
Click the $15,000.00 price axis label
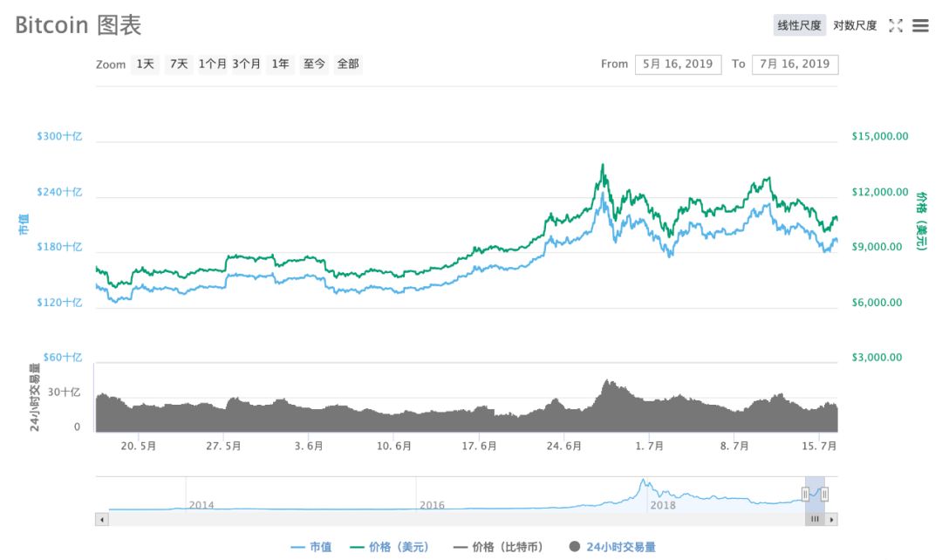880,136
